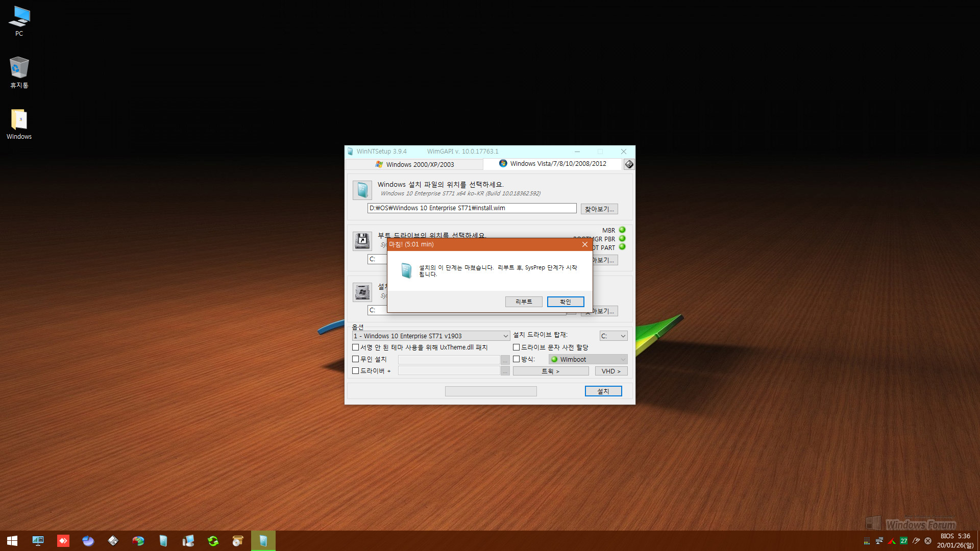Click the 확인 button in the finish dialog

click(566, 302)
